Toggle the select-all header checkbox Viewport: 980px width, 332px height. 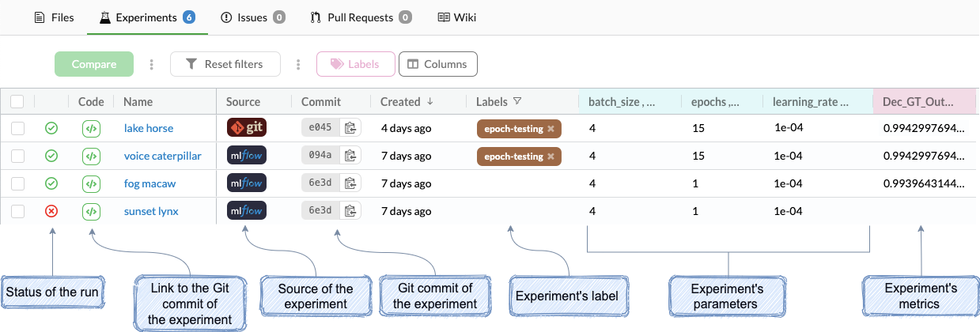17,101
